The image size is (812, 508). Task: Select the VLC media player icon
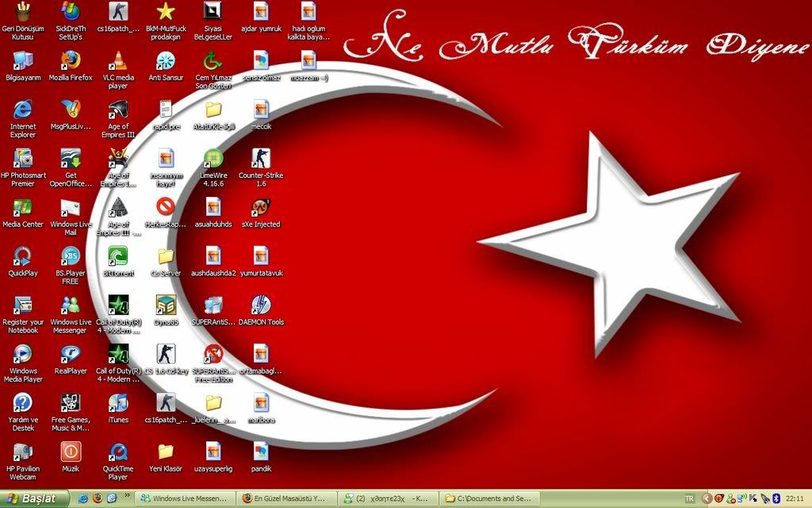click(118, 61)
